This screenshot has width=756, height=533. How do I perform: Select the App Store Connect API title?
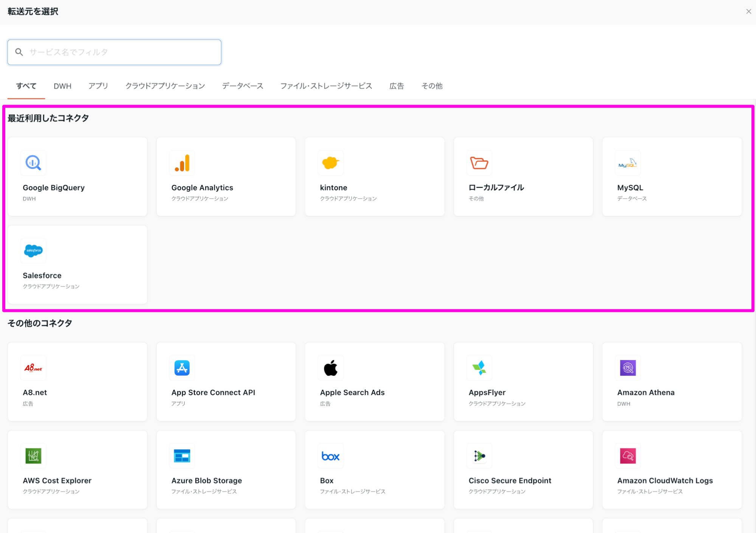coord(213,392)
